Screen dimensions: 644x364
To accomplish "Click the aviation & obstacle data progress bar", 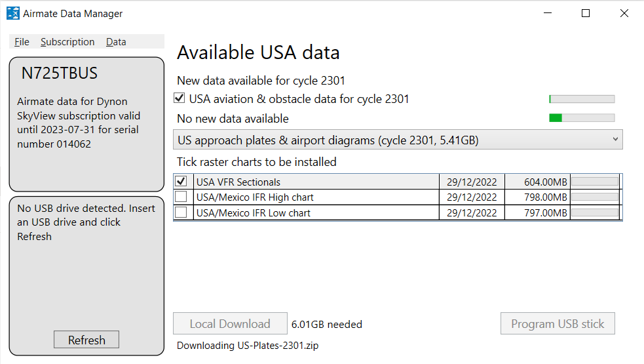I will [582, 99].
